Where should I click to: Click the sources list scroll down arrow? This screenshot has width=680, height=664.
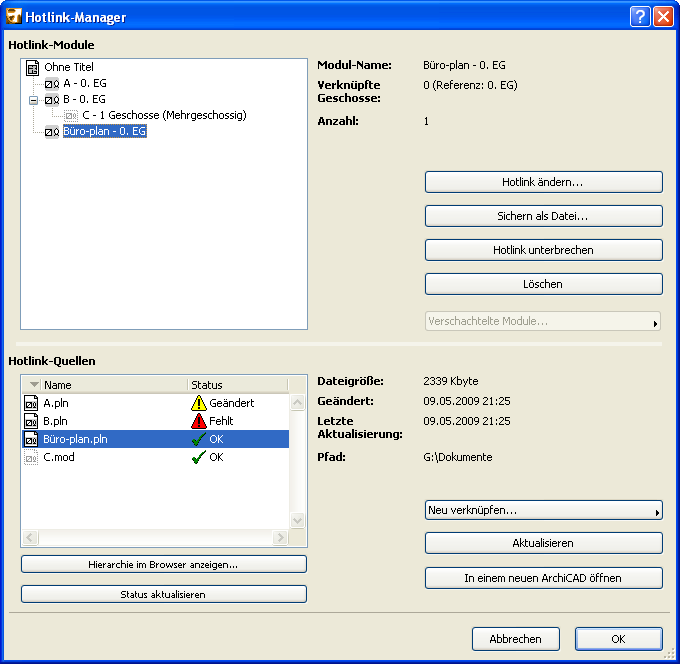298,520
